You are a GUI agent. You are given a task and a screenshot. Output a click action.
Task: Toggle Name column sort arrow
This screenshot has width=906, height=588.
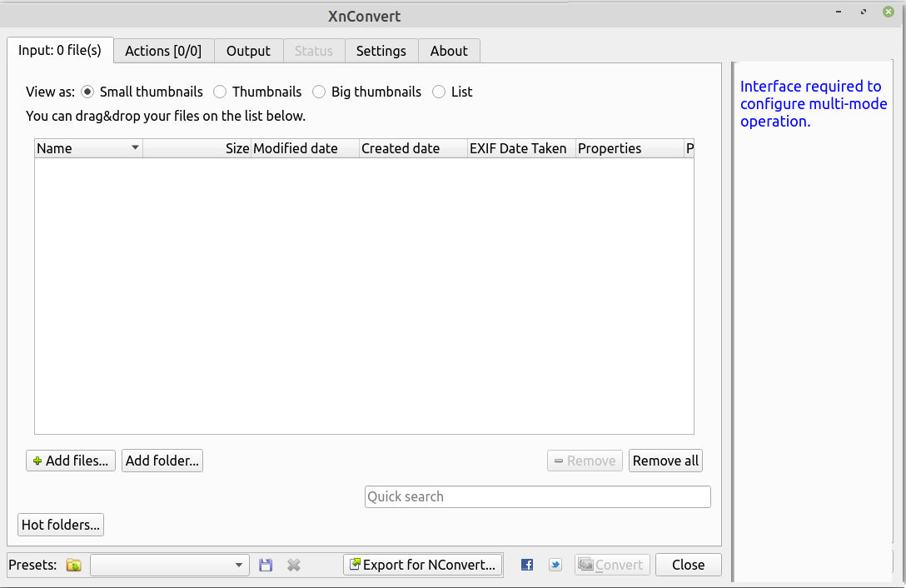[135, 147]
